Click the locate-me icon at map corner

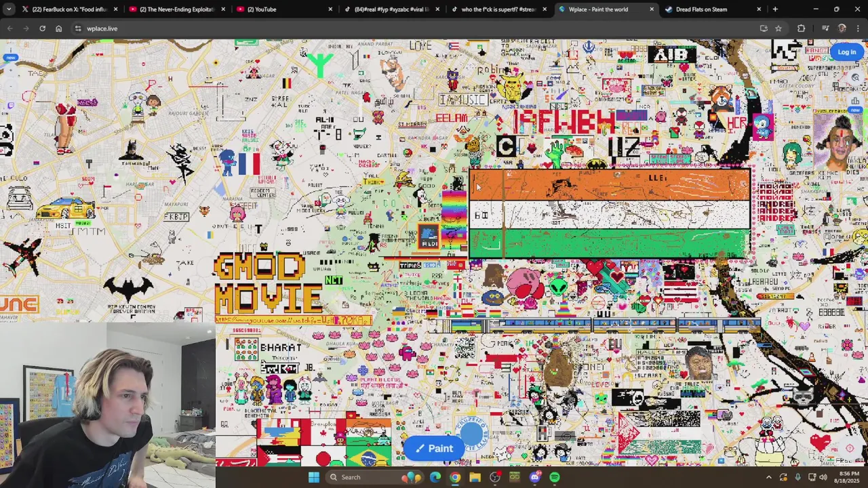pos(850,448)
